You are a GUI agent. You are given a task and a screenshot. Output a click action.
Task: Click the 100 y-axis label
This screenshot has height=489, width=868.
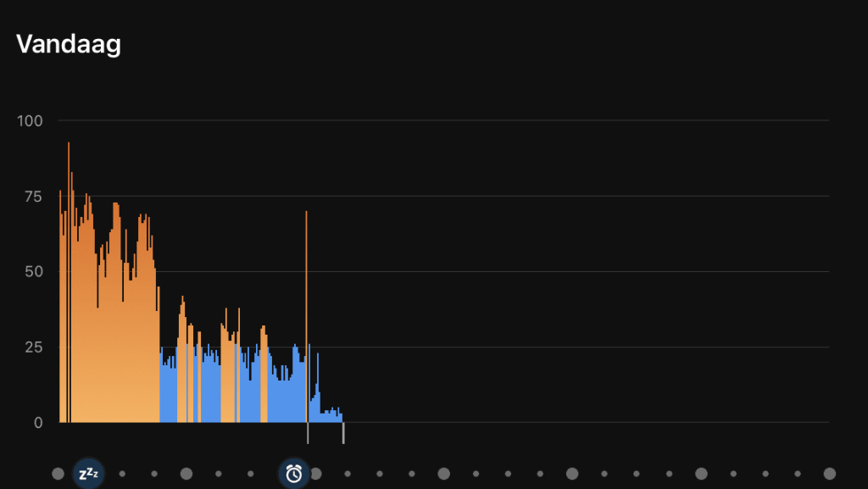click(29, 120)
